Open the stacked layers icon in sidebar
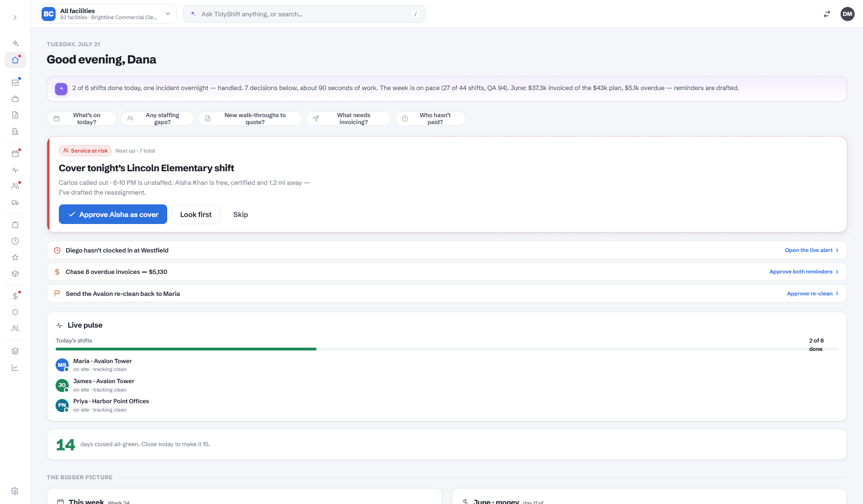 click(15, 351)
